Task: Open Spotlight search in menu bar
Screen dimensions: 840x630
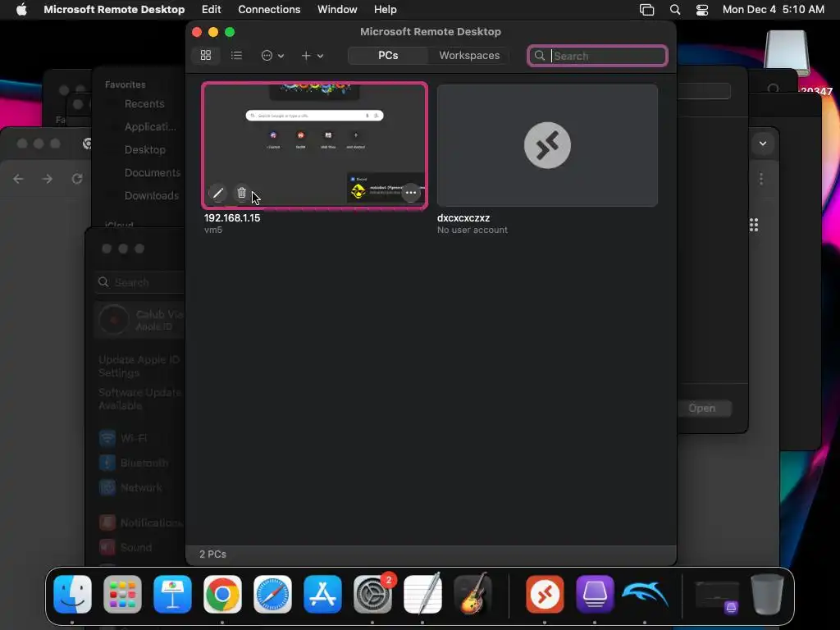Action: (x=675, y=10)
